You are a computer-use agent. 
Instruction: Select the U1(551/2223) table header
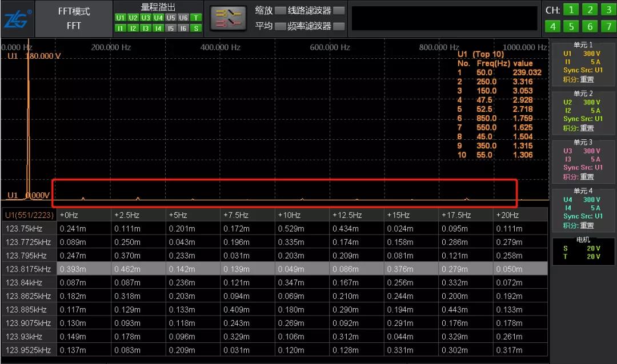[x=29, y=215]
